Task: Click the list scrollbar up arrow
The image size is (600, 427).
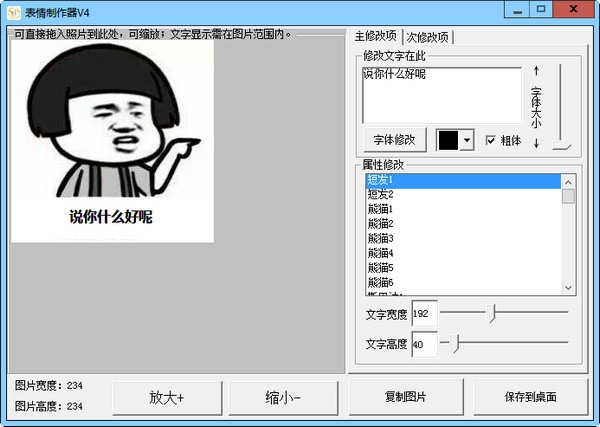Action: (x=568, y=182)
